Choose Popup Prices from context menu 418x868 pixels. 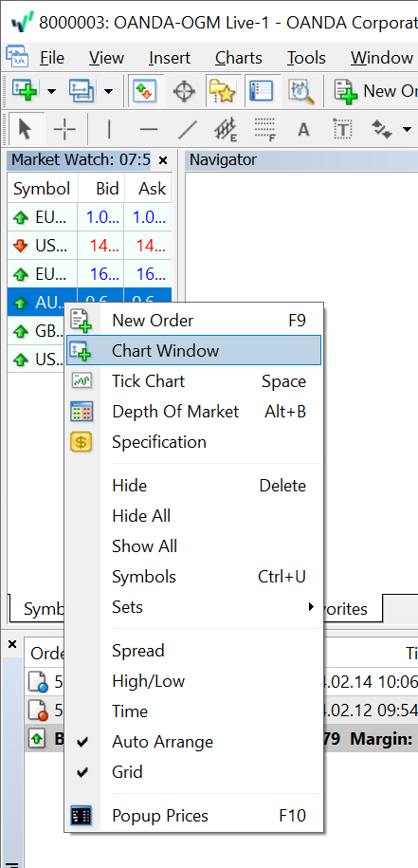coord(193,816)
